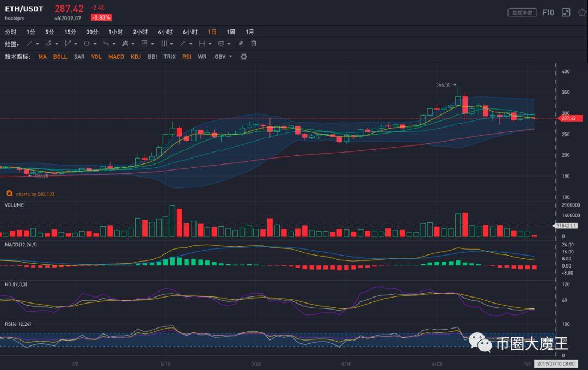This screenshot has width=588, height=370.
Task: Switch to the 4小时 interval tab
Action: (165, 32)
